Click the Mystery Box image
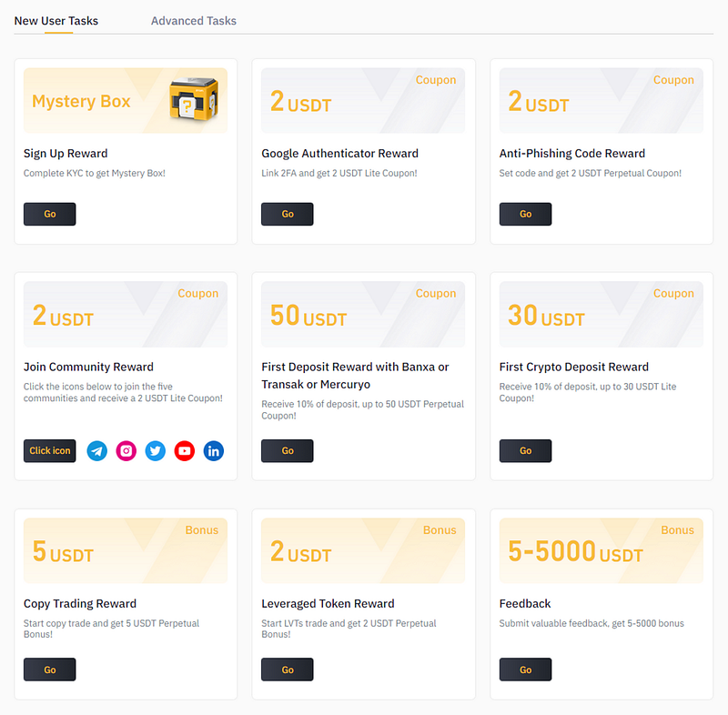 [x=194, y=99]
